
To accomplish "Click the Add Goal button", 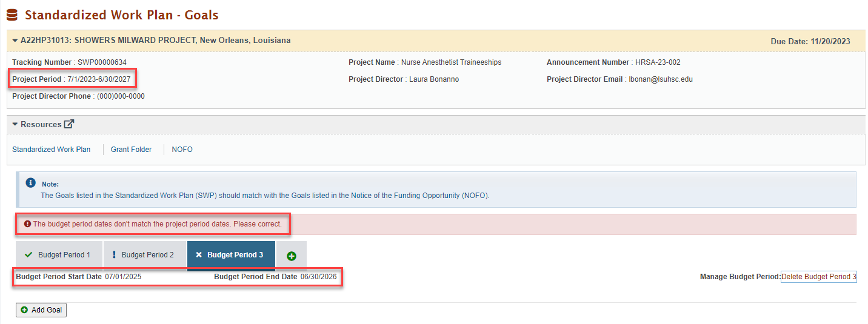I will [x=41, y=310].
